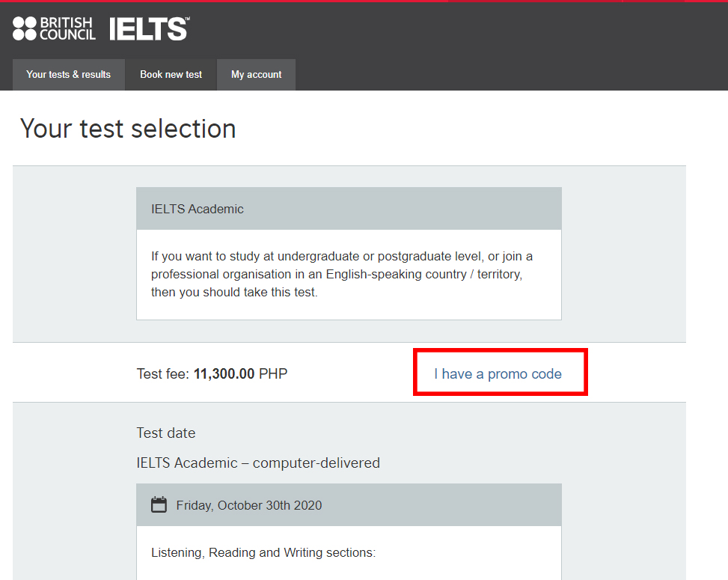Click the IELTS Academic card header
Image resolution: width=728 pixels, height=580 pixels.
pos(349,209)
